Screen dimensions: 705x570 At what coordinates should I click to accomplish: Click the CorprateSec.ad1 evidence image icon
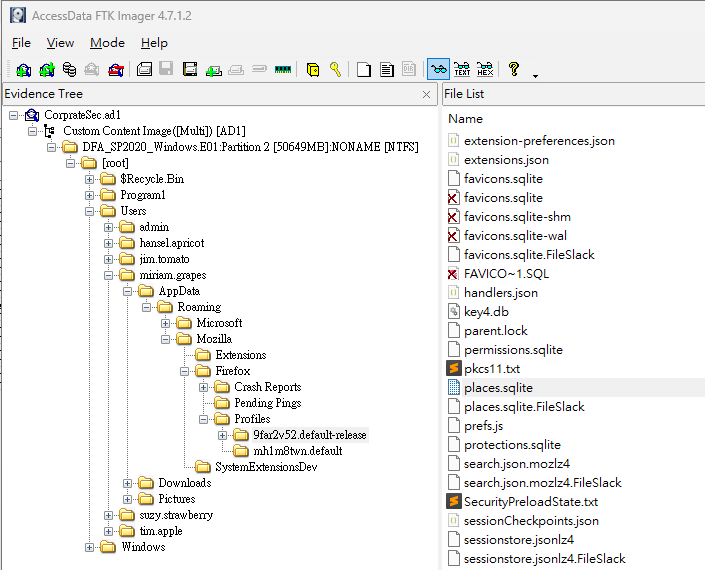click(32, 115)
